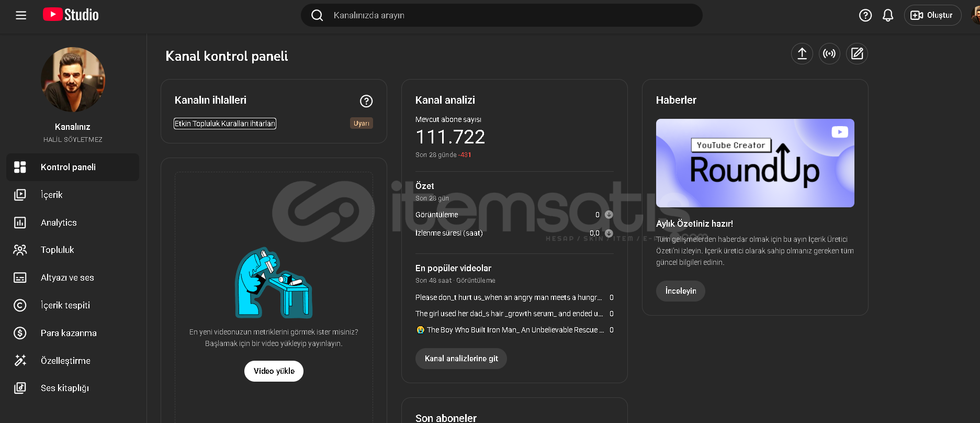
Task: Focus the Kanalınızda arayın search field
Action: point(501,15)
